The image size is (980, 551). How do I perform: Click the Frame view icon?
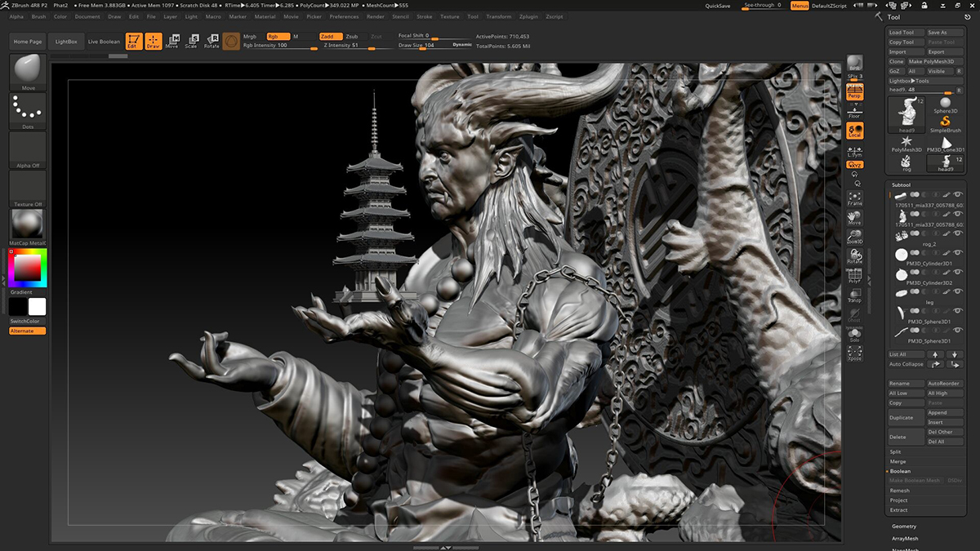pos(854,198)
